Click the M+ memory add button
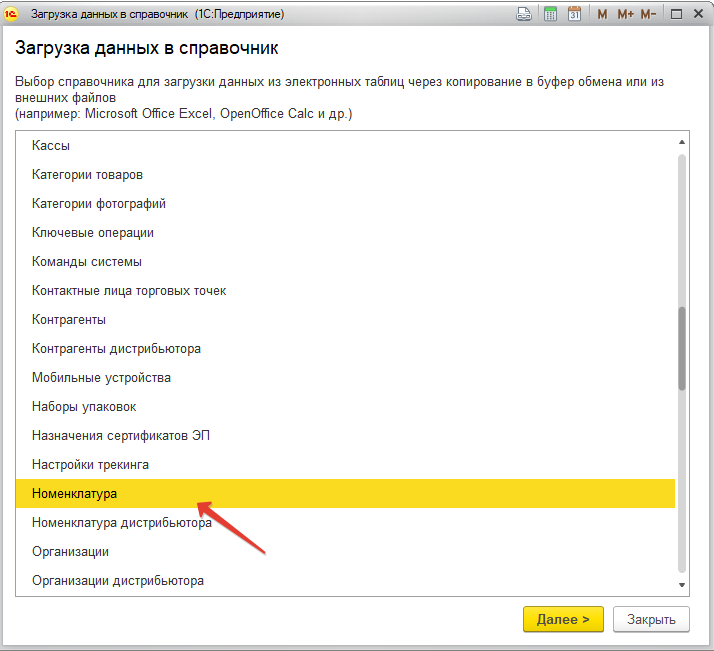This screenshot has width=714, height=651. tap(625, 15)
